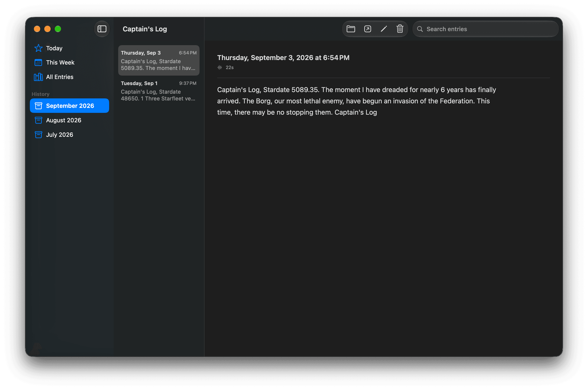Screen dimensions: 588x390
Task: Click the 6:54 PM time in entry list
Action: pos(188,53)
